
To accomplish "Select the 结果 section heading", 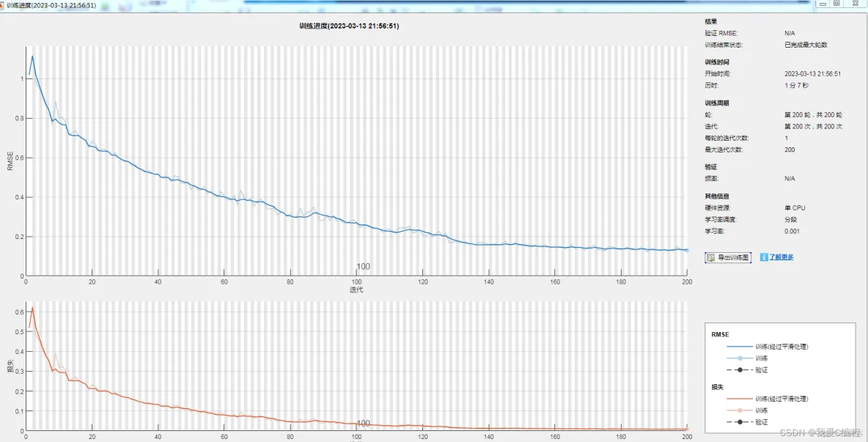I will tap(711, 21).
